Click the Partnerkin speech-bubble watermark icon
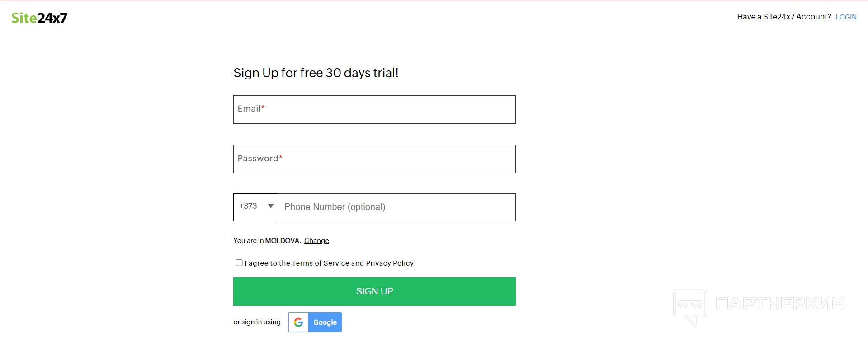 tap(690, 306)
